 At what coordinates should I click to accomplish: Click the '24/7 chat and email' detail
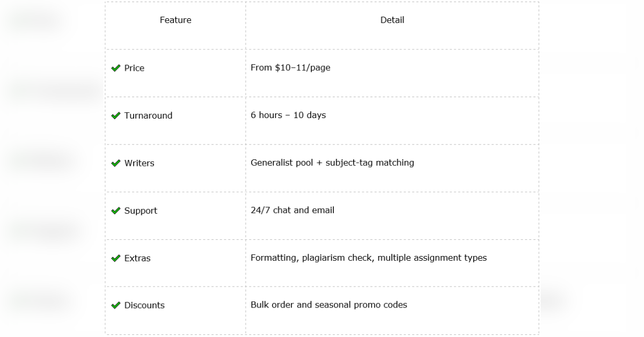point(292,210)
